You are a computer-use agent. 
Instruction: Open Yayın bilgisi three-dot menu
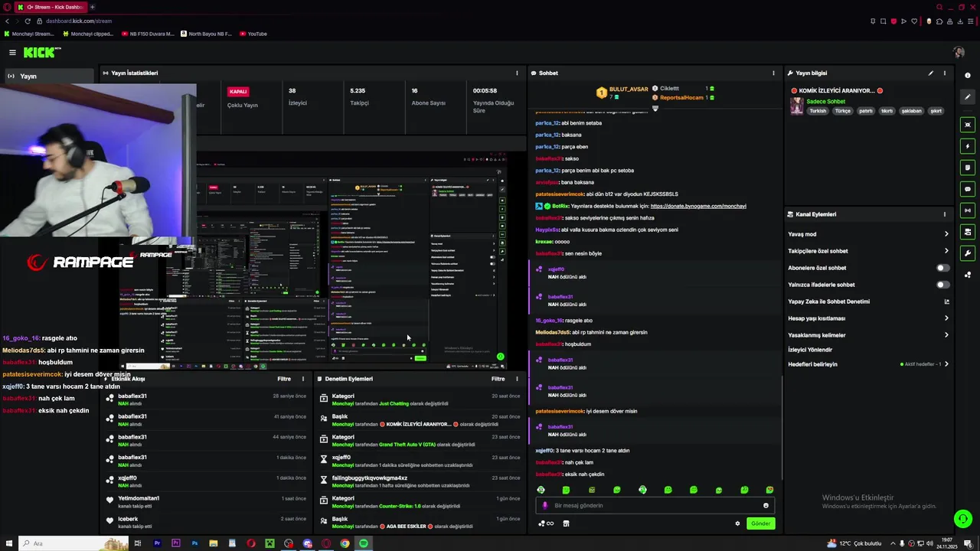(945, 73)
